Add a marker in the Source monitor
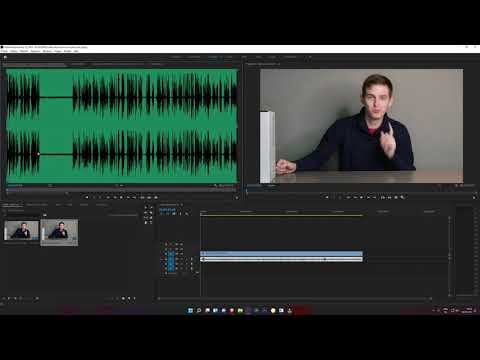 coord(87,197)
